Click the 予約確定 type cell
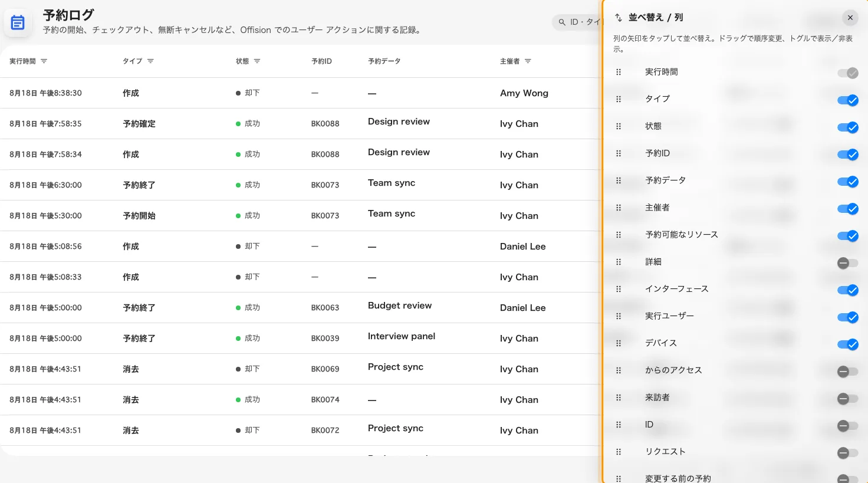 point(139,124)
